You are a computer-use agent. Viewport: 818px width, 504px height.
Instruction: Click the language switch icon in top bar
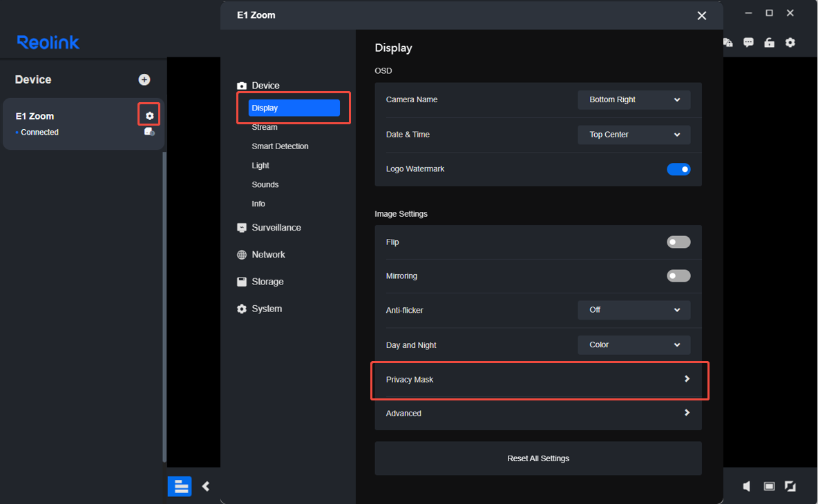[x=727, y=42]
